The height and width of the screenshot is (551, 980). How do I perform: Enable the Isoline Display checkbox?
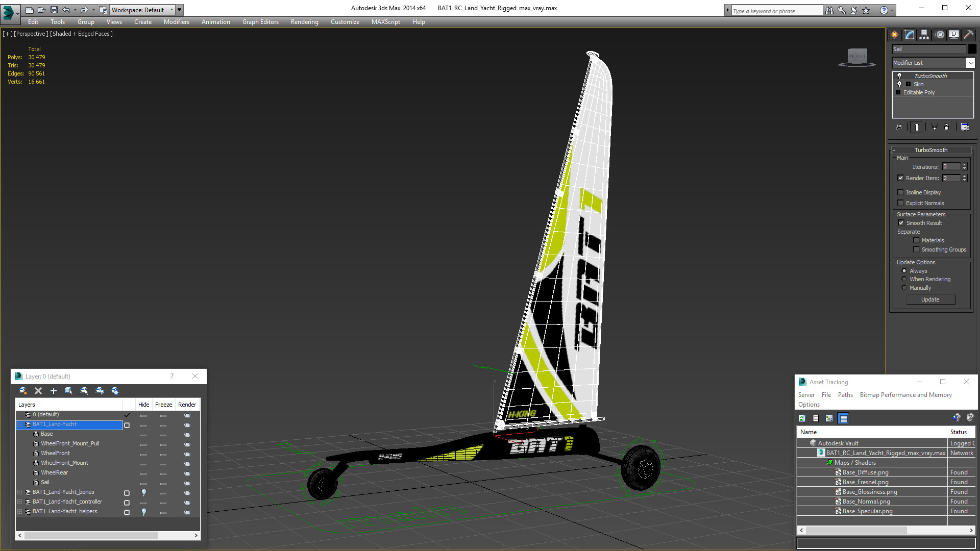coord(900,192)
